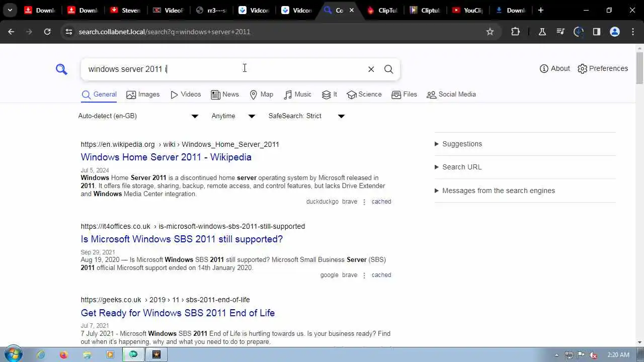Open search Preferences
The width and height of the screenshot is (644, 362).
(x=603, y=68)
